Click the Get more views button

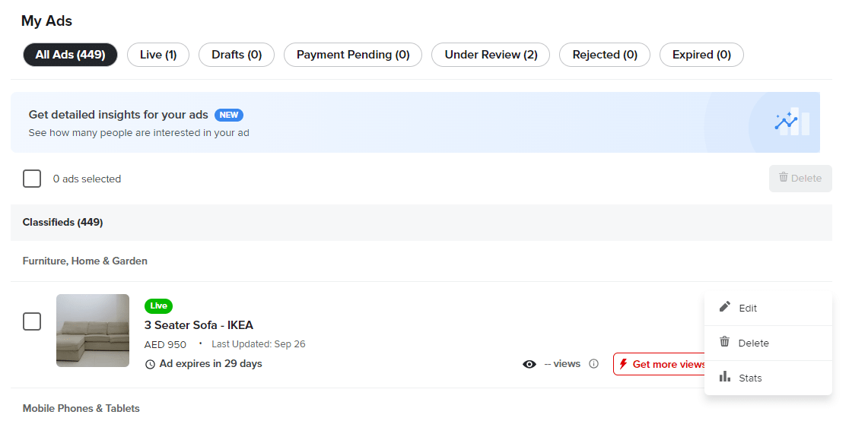click(x=660, y=364)
